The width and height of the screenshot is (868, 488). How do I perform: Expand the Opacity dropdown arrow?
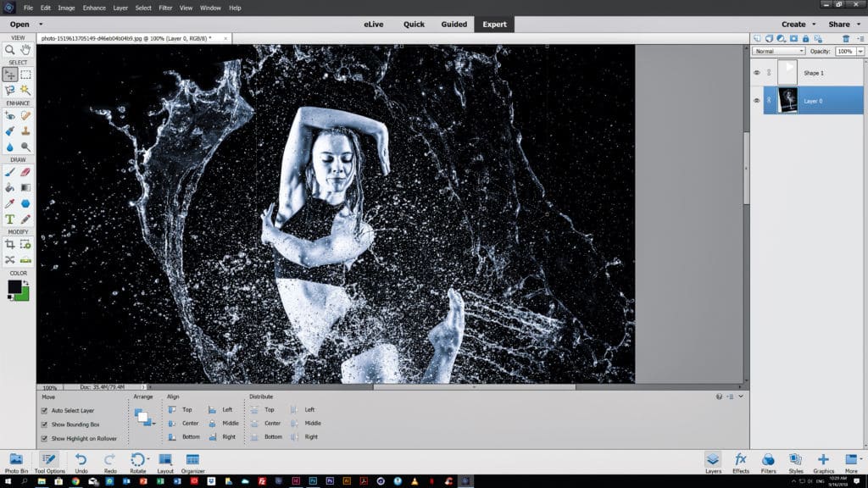pyautogui.click(x=860, y=52)
